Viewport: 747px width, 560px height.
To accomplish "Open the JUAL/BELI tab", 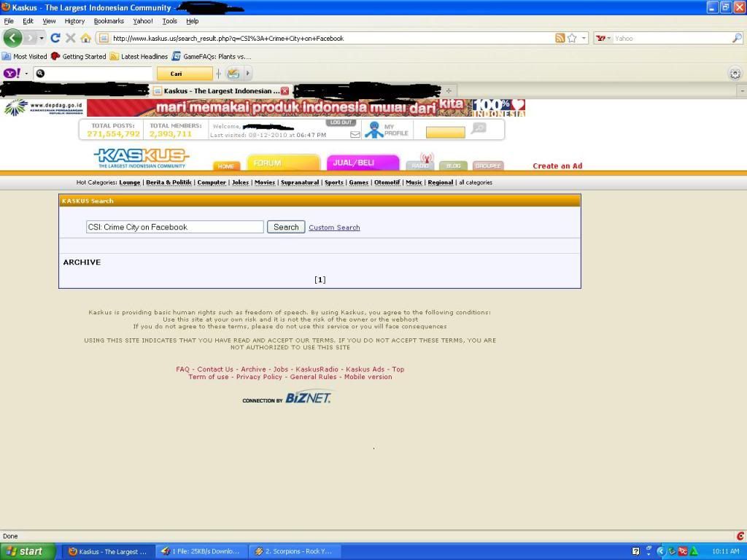I will click(x=363, y=163).
